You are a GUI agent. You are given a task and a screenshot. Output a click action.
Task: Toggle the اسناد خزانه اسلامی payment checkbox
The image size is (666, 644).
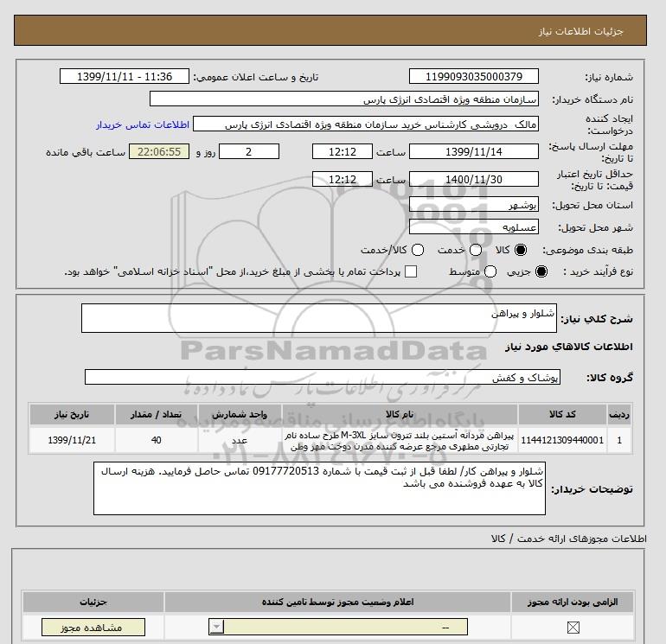pos(411,271)
